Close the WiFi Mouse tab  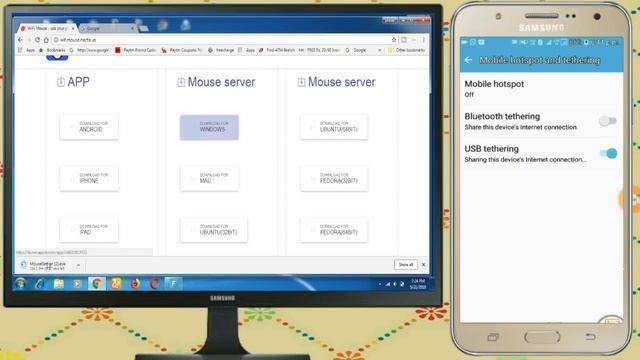73,28
